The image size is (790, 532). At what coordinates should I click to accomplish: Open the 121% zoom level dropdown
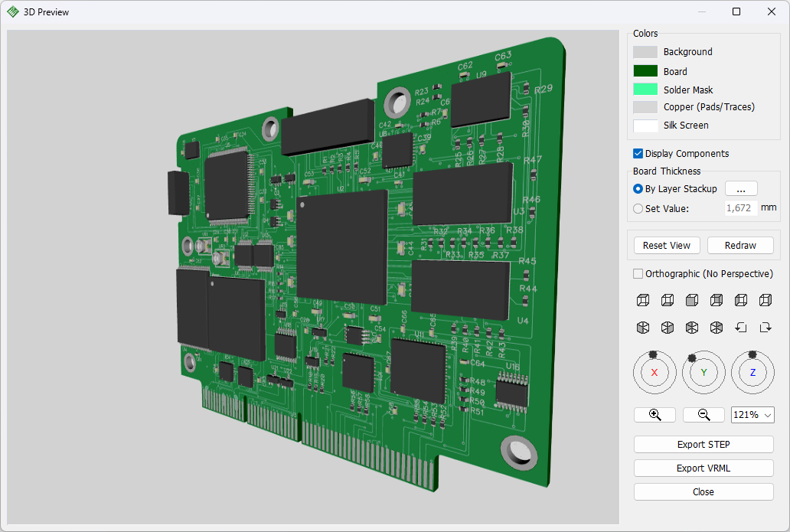coord(752,415)
